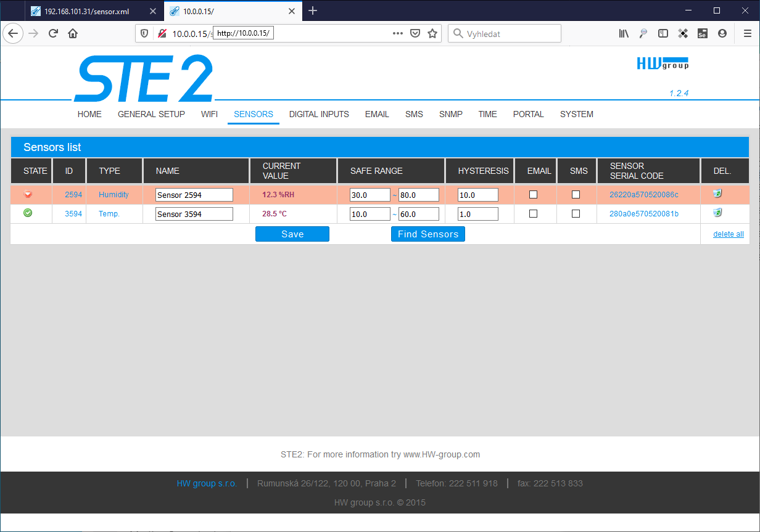Delete Temp. sensor 3594 trash icon

tap(717, 213)
